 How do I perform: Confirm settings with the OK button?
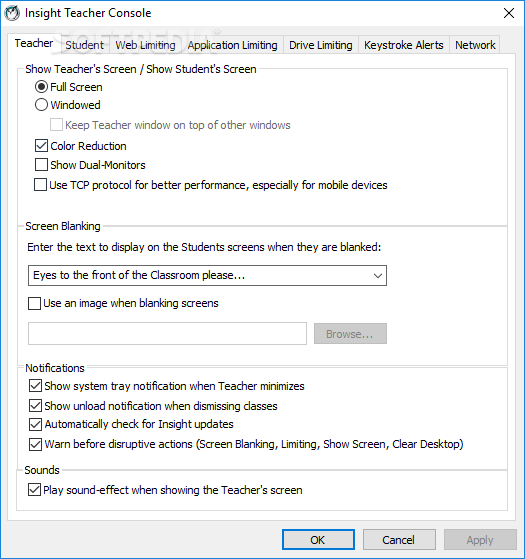click(x=318, y=540)
